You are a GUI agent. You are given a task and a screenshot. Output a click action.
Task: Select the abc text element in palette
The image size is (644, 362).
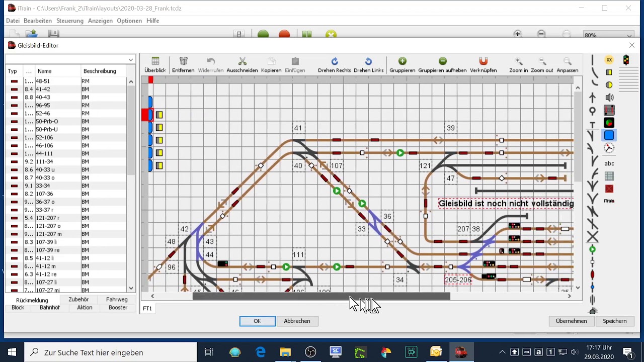coord(609,163)
